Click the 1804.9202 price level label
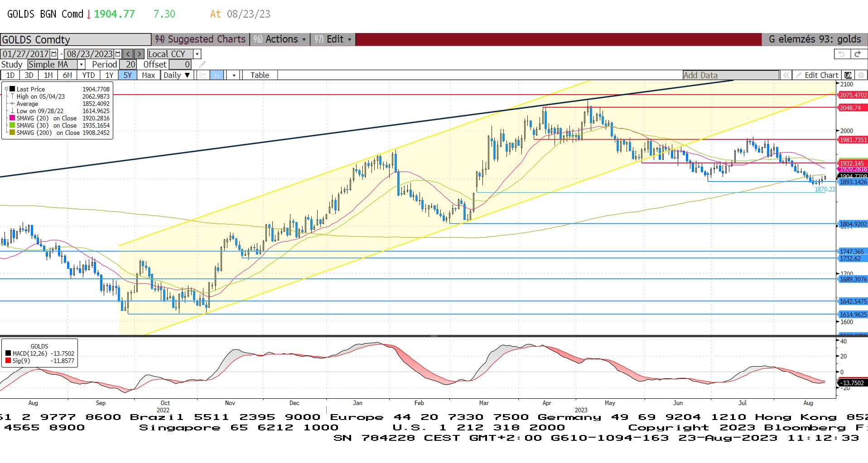This screenshot has width=868, height=463. (853, 224)
